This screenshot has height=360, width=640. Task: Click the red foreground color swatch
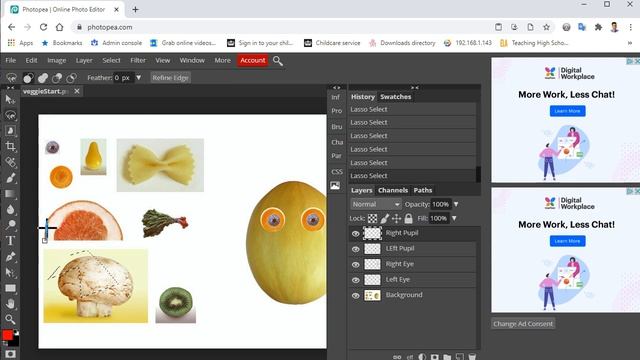7,335
